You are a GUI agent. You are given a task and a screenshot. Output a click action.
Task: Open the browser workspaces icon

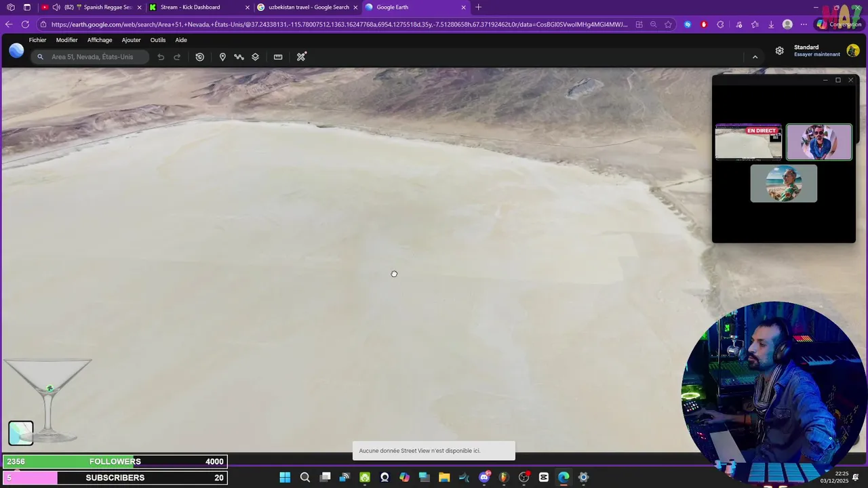10,7
